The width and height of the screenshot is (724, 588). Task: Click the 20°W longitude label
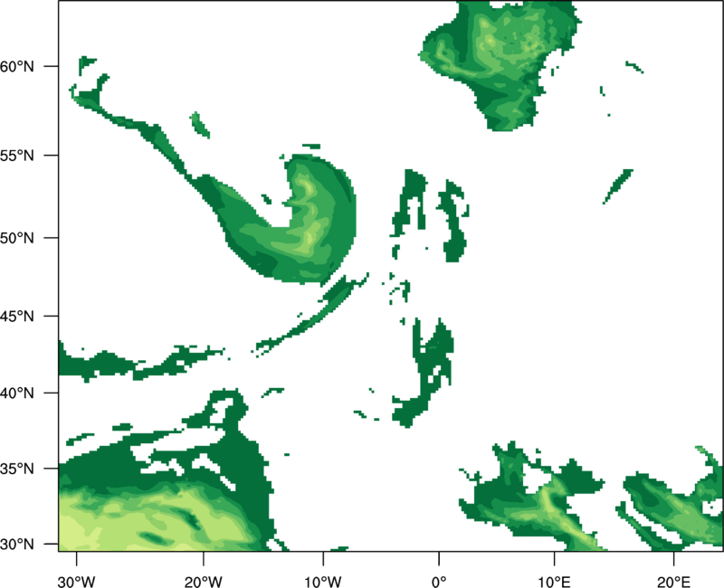coord(203,582)
